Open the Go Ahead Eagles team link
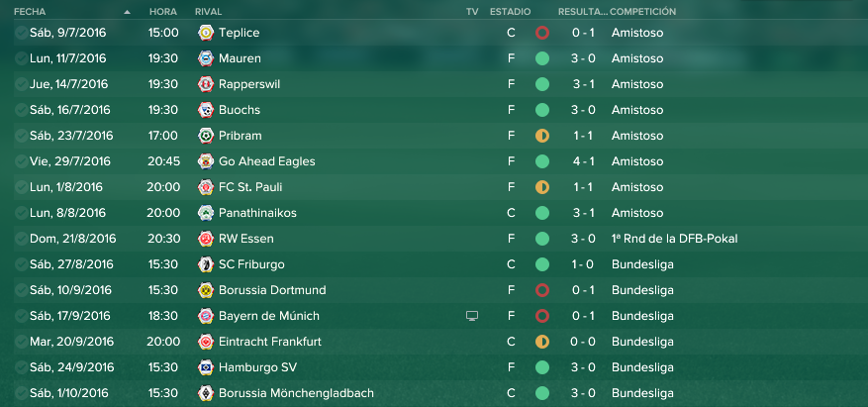 click(267, 161)
